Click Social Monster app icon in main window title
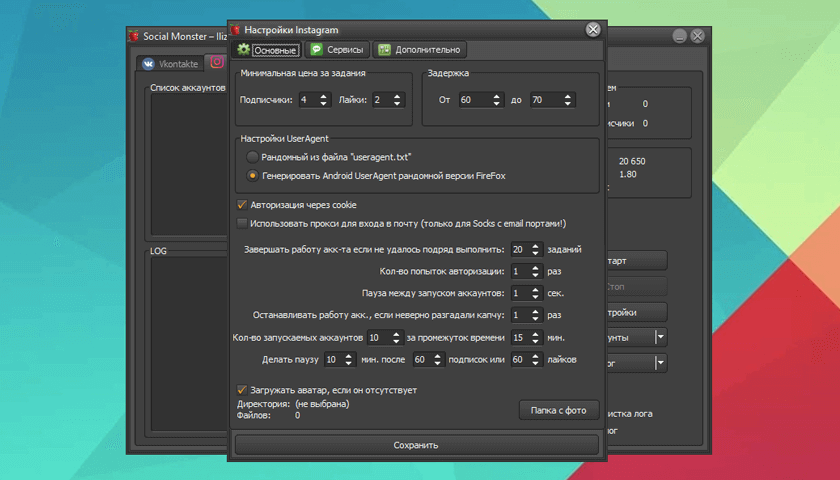 133,36
